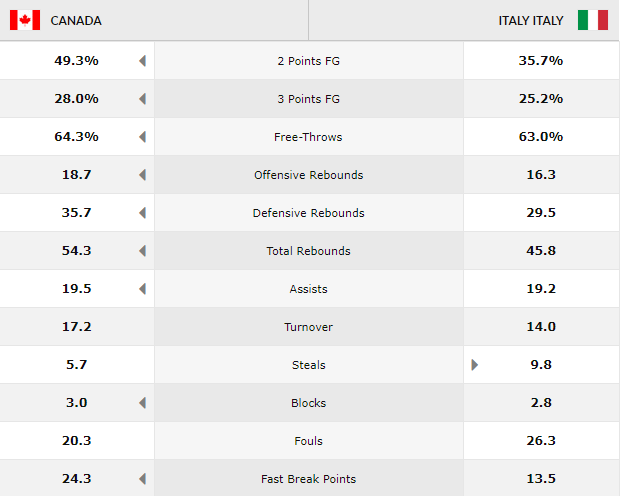This screenshot has height=496, width=622.
Task: Select the CANADA team header
Action: (x=76, y=20)
